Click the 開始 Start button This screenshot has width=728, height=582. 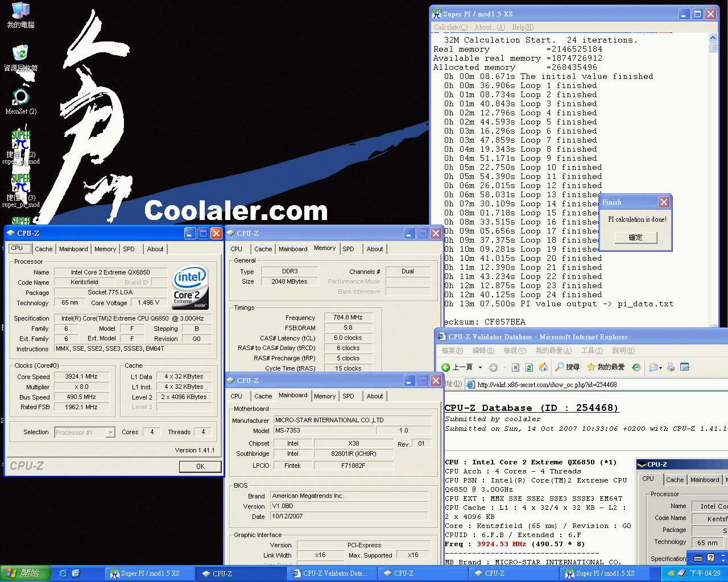pyautogui.click(x=26, y=573)
